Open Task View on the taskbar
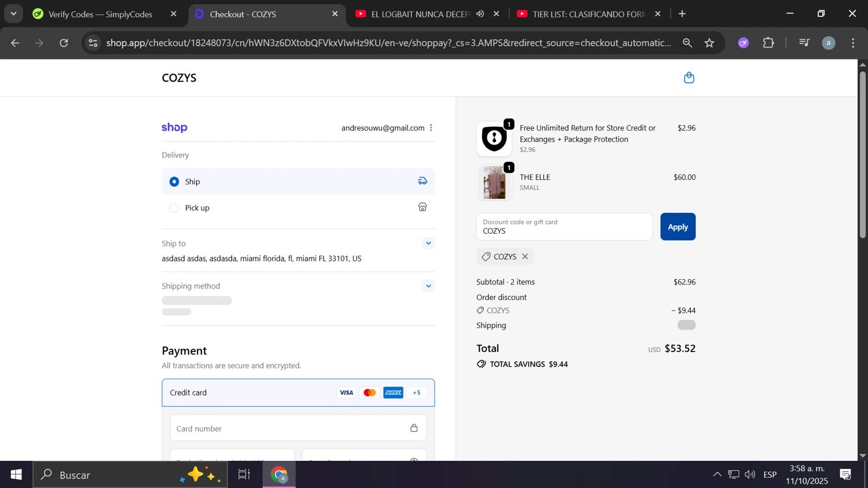Screen dimensions: 868x488 coord(244,475)
